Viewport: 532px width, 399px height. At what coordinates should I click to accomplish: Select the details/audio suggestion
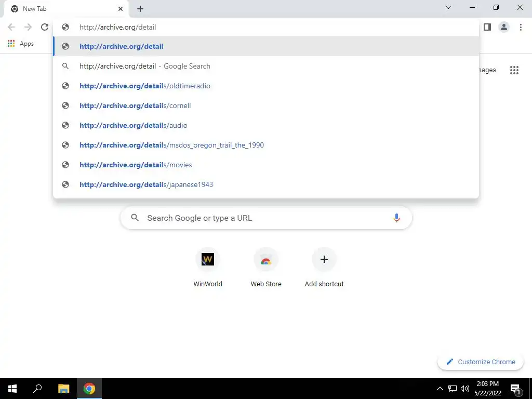coord(266,125)
